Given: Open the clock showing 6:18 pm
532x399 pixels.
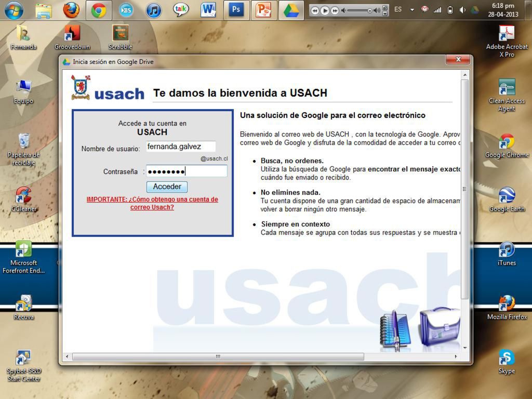Looking at the screenshot, I should (503, 10).
